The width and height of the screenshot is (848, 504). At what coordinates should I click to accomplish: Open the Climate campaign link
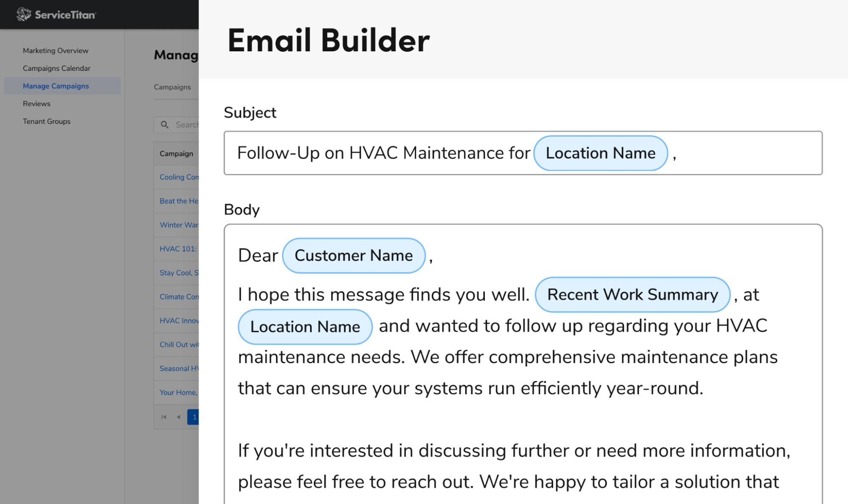coord(179,297)
